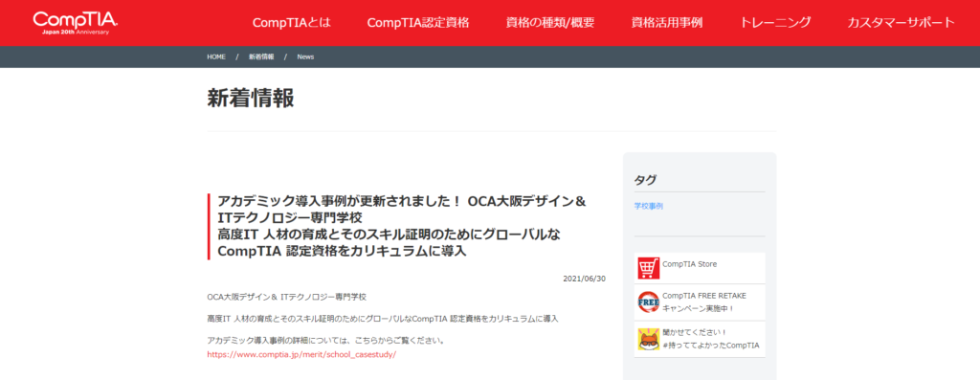Viewport: 980px width, 380px height.
Task: Open the トレーニング menu
Action: (775, 23)
